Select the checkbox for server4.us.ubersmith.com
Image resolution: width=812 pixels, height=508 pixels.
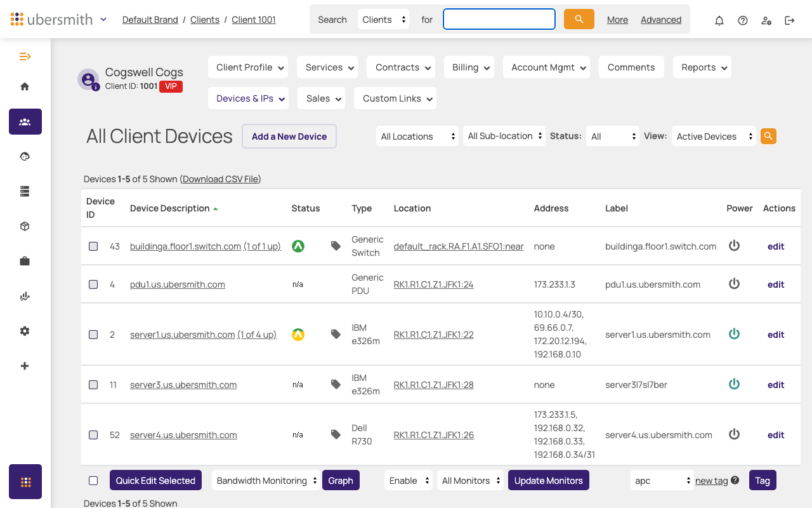[93, 435]
